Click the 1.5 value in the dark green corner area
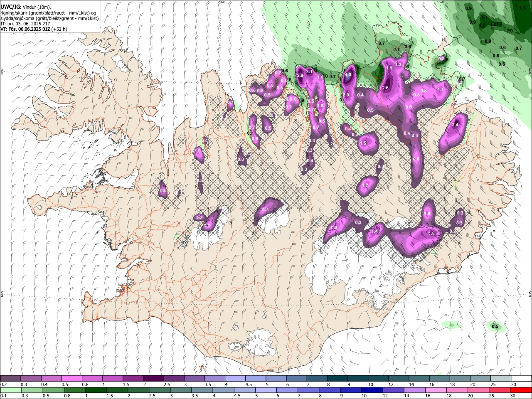The image size is (532, 399). tap(523, 8)
